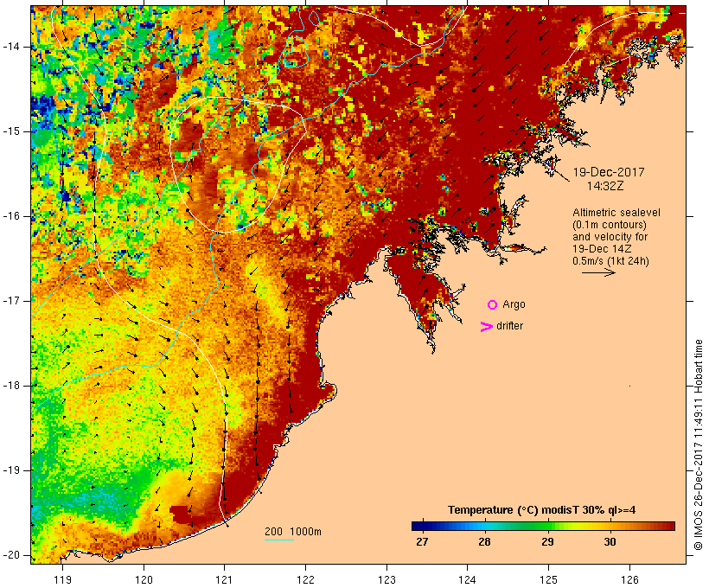Click longitude label '123'

(x=386, y=580)
